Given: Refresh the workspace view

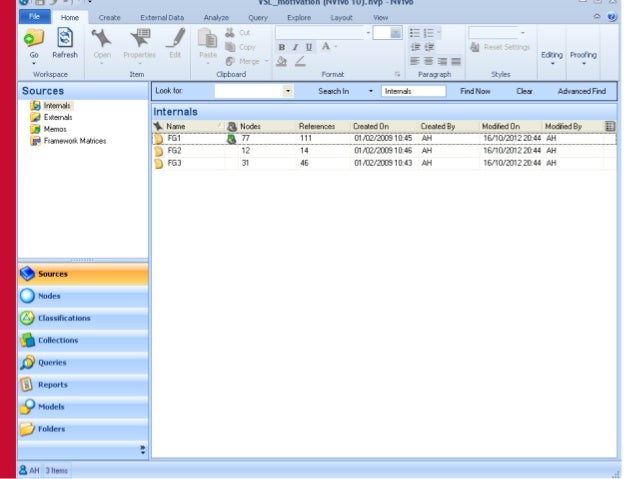Looking at the screenshot, I should tap(65, 40).
